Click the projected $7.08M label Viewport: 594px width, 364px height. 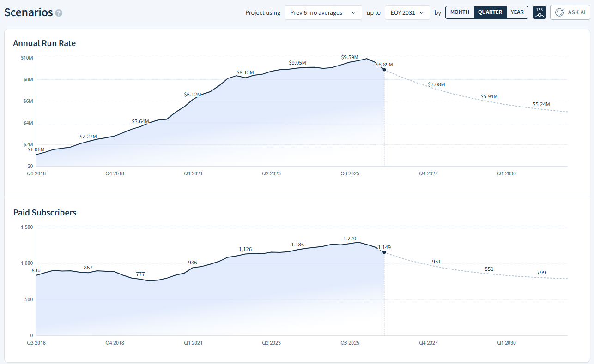click(x=436, y=84)
